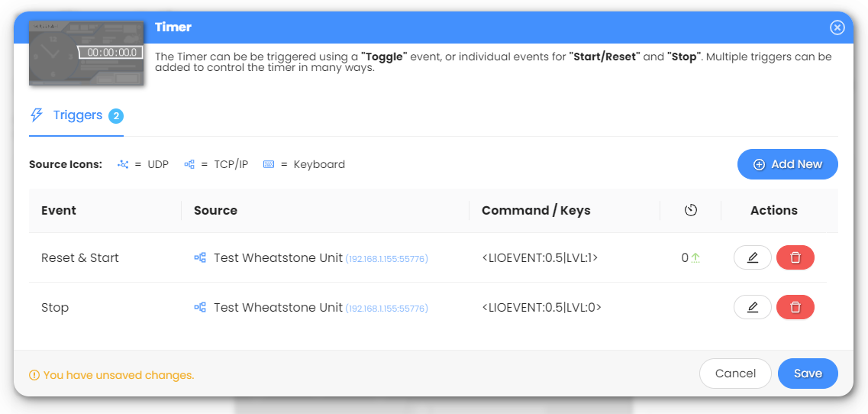Click the UDP source icon in legend
Screen dimensions: 868x414
123,164
